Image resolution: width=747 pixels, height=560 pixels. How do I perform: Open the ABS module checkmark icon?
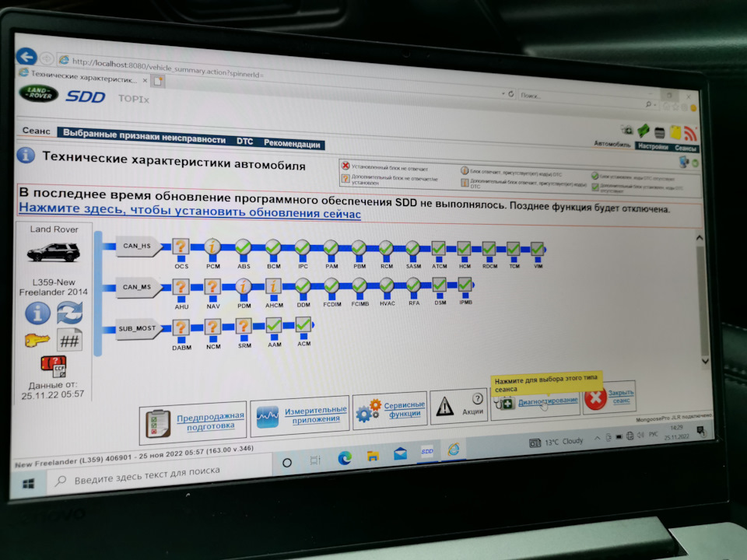pyautogui.click(x=244, y=247)
